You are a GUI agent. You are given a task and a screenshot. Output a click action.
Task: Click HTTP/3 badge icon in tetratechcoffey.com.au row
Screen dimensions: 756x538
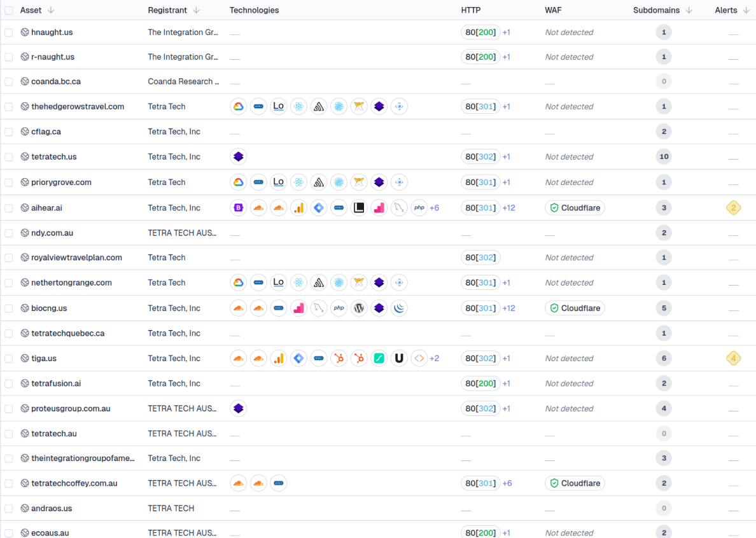[x=279, y=483]
